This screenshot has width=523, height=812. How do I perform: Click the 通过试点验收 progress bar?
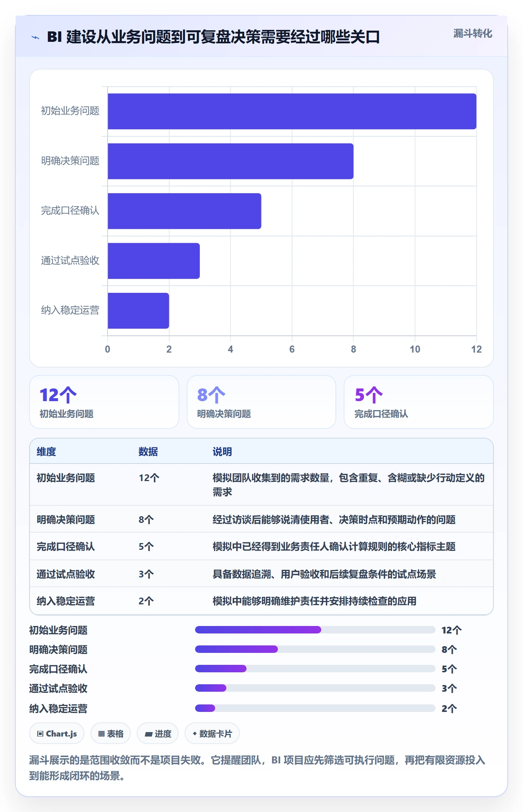click(x=315, y=688)
